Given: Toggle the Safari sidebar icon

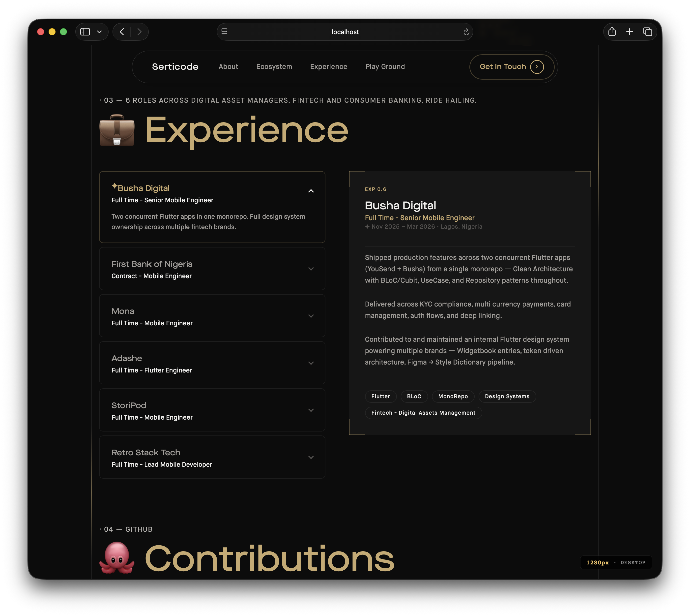Looking at the screenshot, I should [x=85, y=32].
